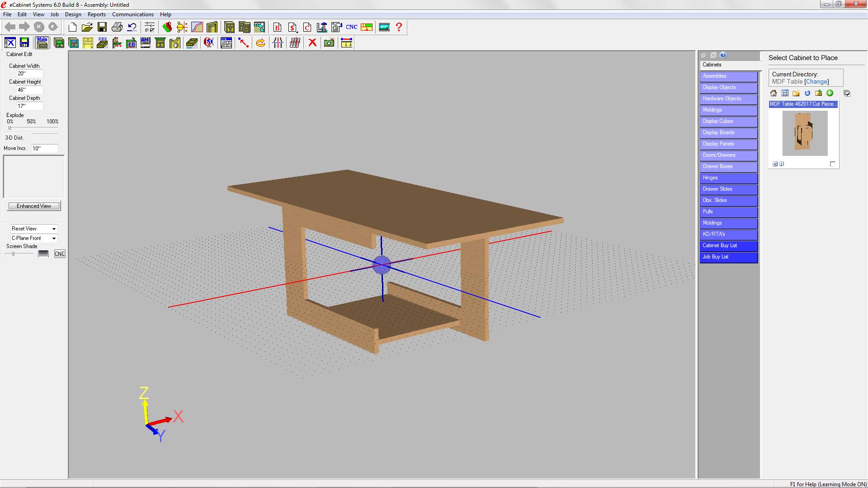
Task: Click the red X delete icon
Action: [312, 43]
